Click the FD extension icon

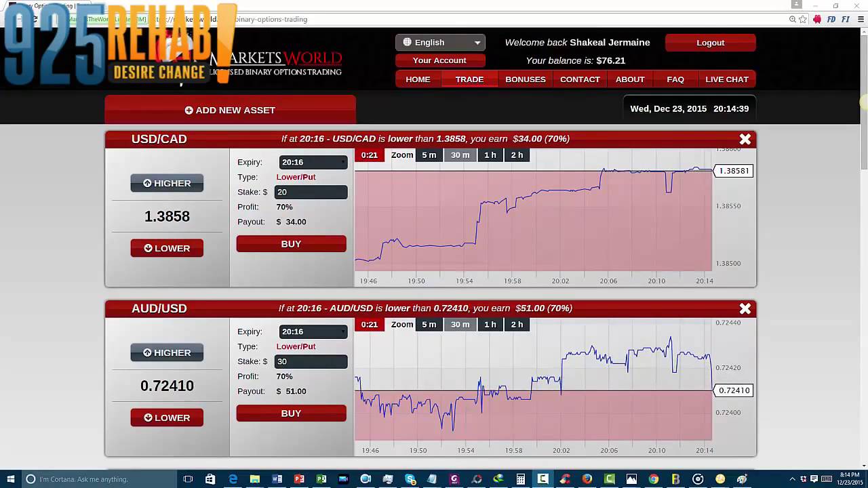(831, 19)
